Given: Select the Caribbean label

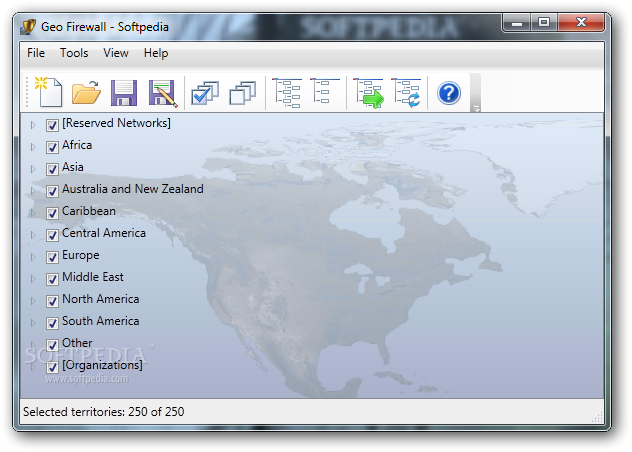Looking at the screenshot, I should click(89, 211).
